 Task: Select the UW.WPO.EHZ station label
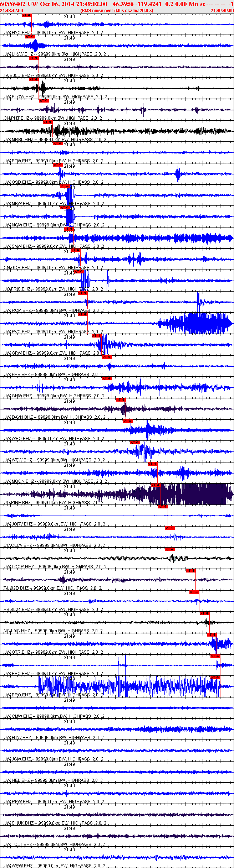54,439
